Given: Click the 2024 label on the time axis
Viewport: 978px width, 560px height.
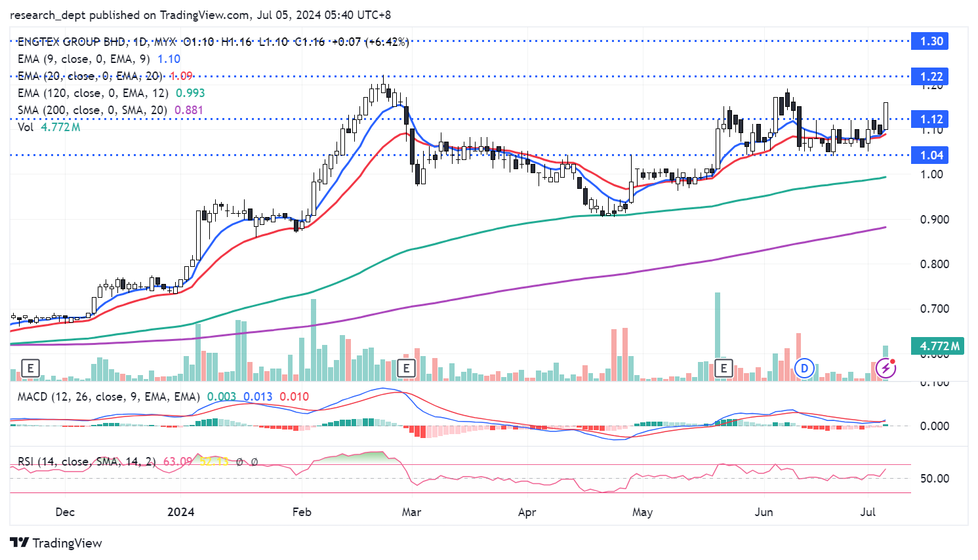Looking at the screenshot, I should tap(180, 511).
